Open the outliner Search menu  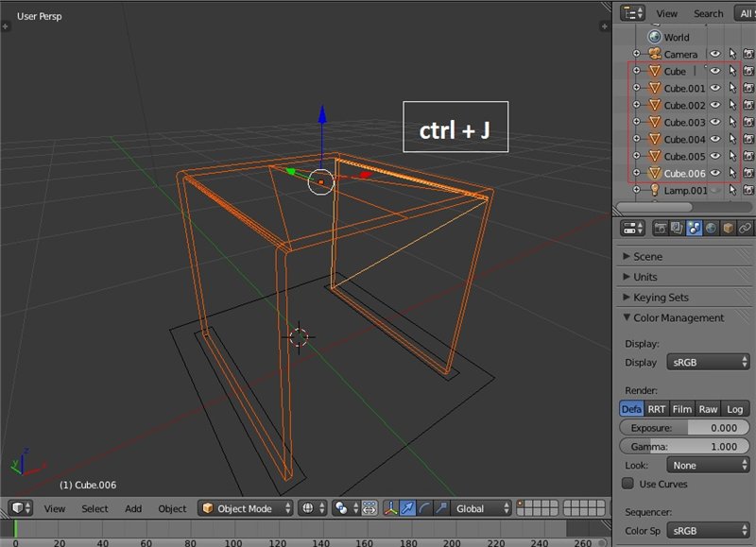pyautogui.click(x=708, y=13)
